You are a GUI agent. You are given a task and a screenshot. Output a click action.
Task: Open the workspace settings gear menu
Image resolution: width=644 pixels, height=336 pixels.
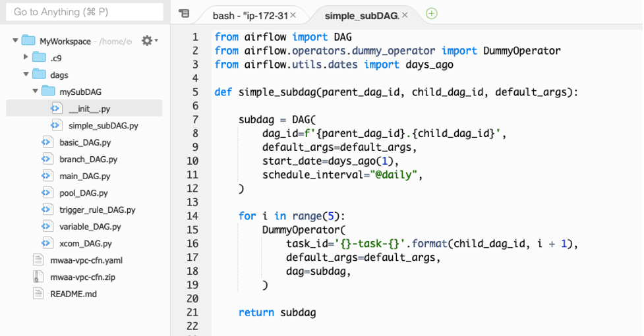pyautogui.click(x=148, y=41)
